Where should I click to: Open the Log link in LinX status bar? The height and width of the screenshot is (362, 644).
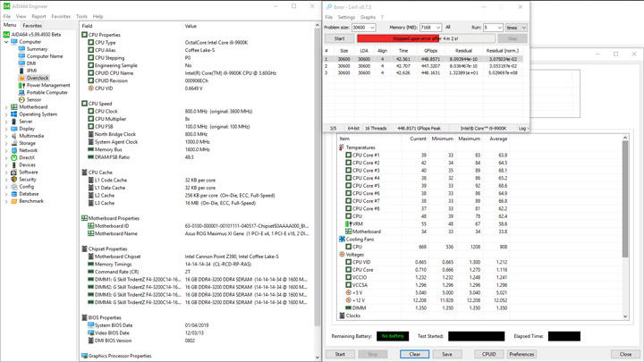tap(523, 129)
